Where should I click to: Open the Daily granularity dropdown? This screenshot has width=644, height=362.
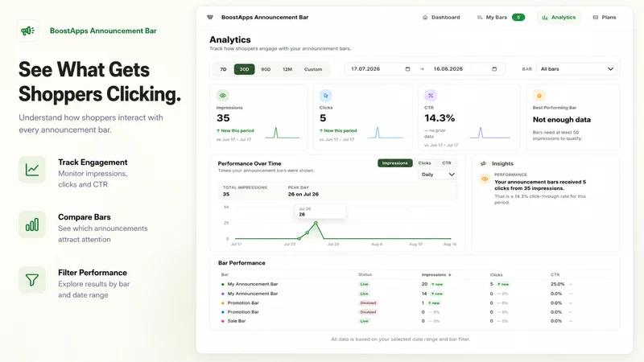437,175
